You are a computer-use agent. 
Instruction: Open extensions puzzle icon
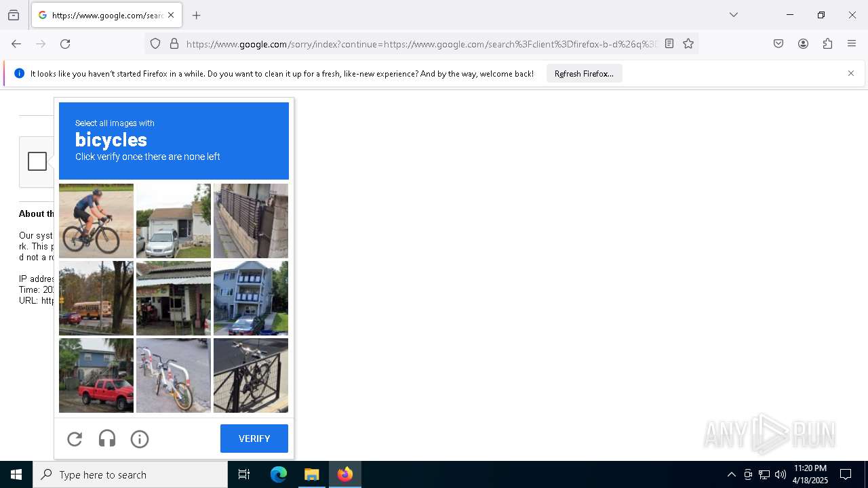(827, 43)
